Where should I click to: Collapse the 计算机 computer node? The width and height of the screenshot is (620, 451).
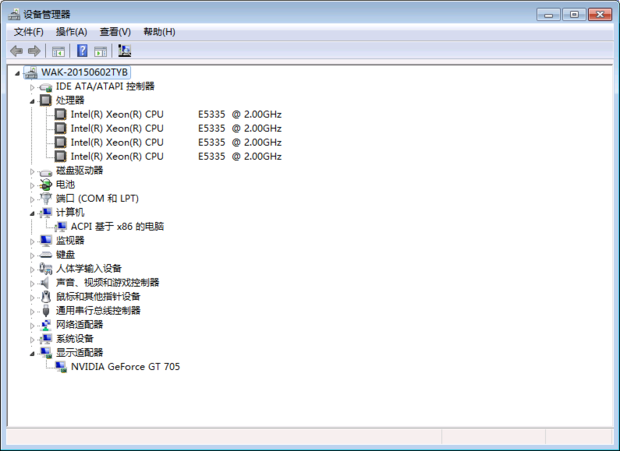pyautogui.click(x=32, y=213)
